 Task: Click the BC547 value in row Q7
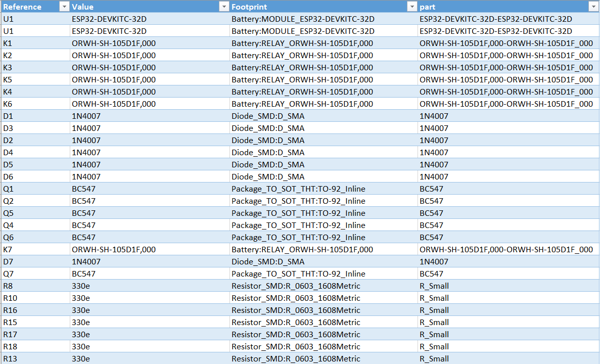coord(83,274)
